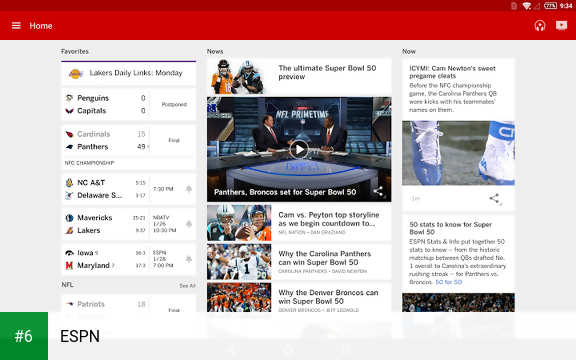Click the Home title in header
576x360 pixels.
click(41, 26)
